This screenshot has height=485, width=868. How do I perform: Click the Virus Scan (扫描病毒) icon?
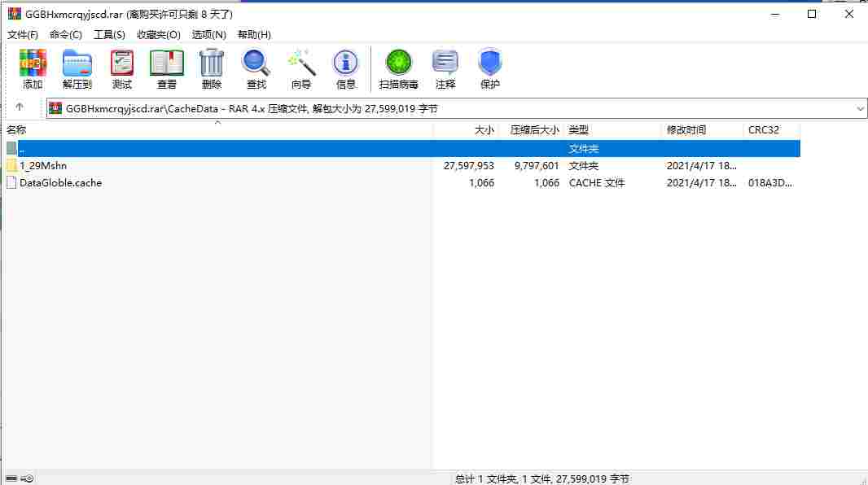point(398,63)
